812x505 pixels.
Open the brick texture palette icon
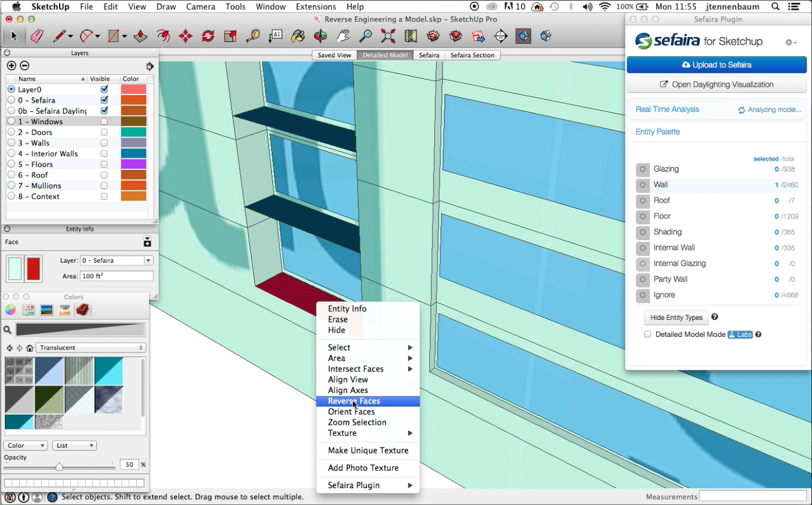pos(83,310)
